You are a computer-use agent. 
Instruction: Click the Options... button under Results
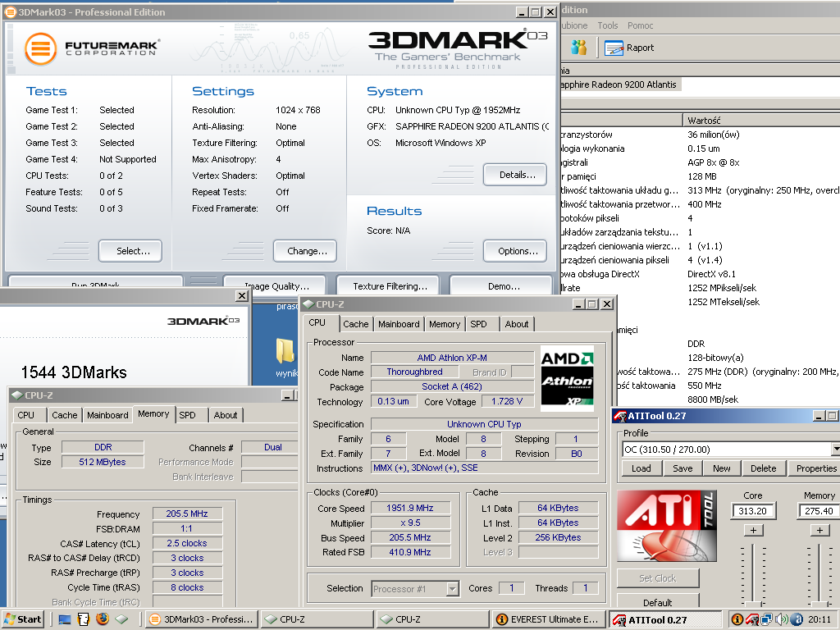(515, 251)
